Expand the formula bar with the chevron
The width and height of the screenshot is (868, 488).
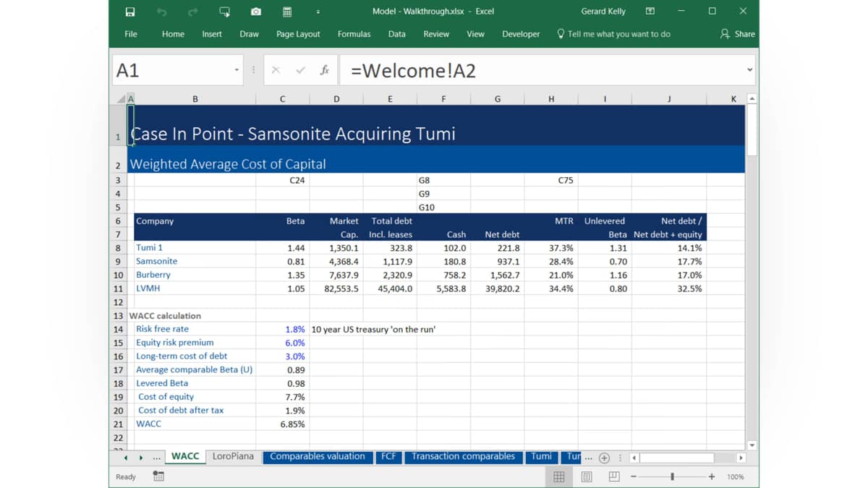click(749, 70)
